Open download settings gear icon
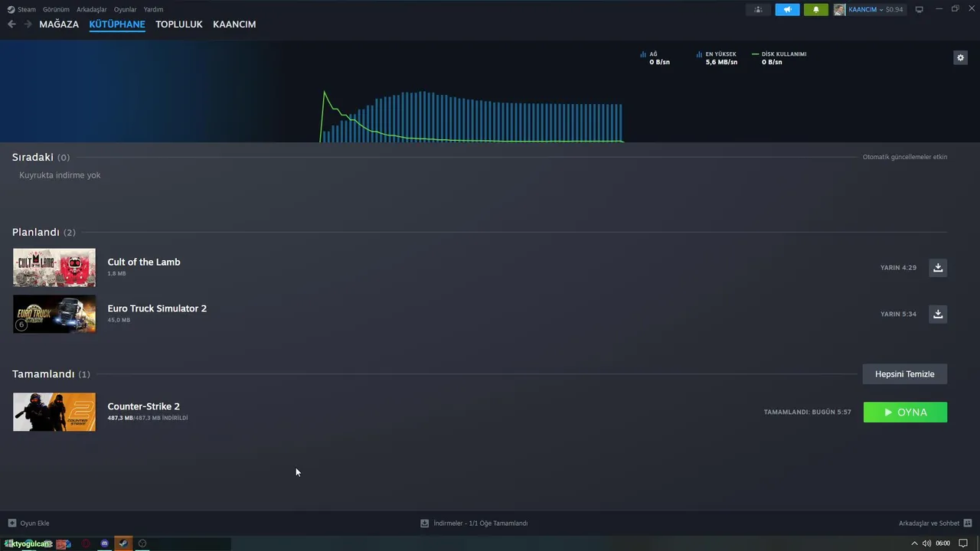980x551 pixels. point(960,57)
